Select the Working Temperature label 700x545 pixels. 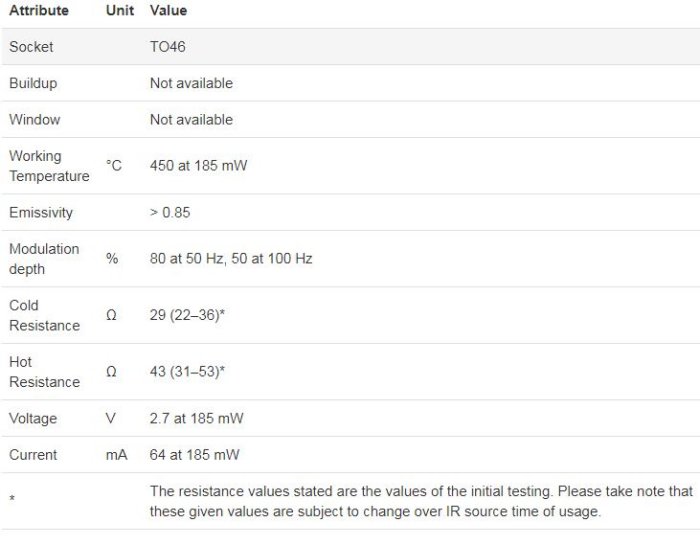click(49, 166)
